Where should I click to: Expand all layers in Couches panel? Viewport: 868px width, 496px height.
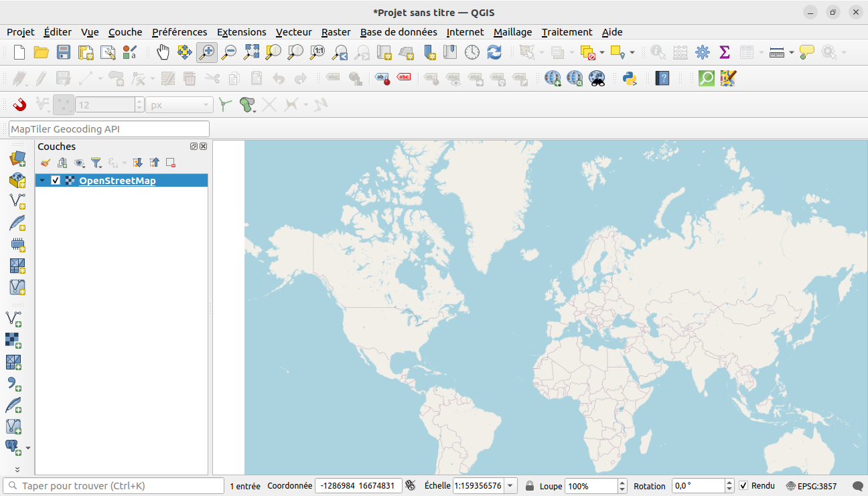[x=137, y=163]
